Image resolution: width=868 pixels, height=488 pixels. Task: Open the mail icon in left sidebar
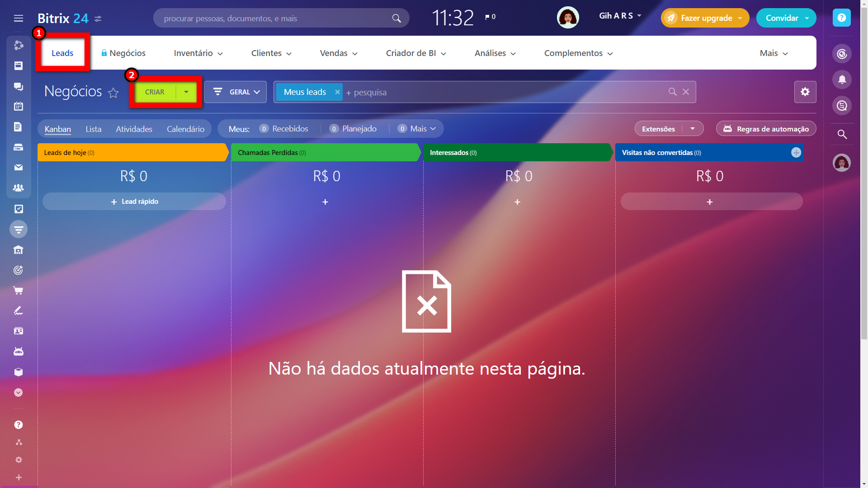pos(18,168)
